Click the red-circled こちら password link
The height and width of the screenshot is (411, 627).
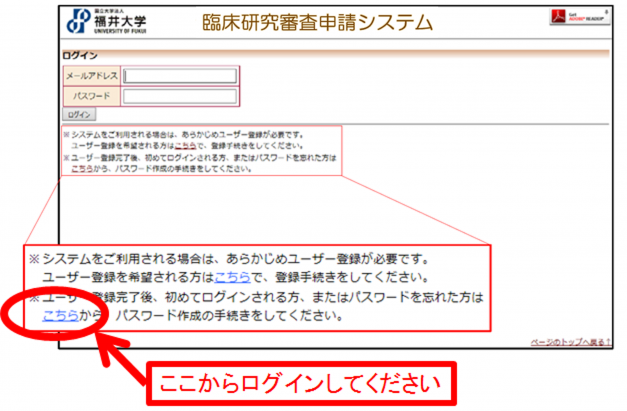click(x=60, y=317)
